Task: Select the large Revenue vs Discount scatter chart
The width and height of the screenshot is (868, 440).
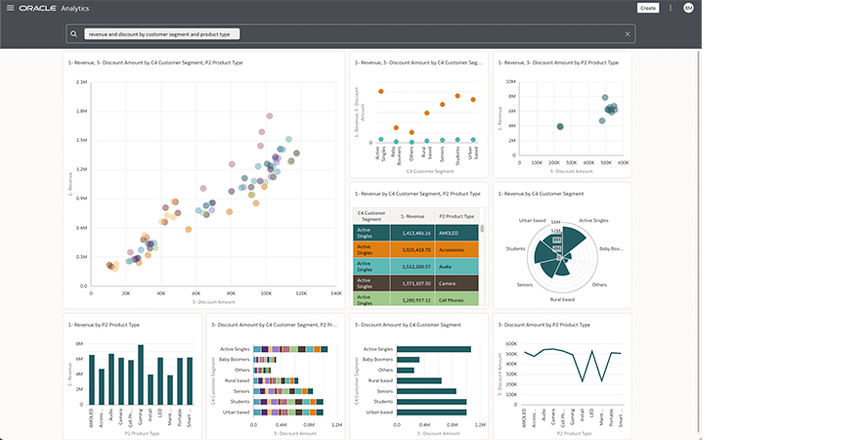Action: [x=205, y=186]
